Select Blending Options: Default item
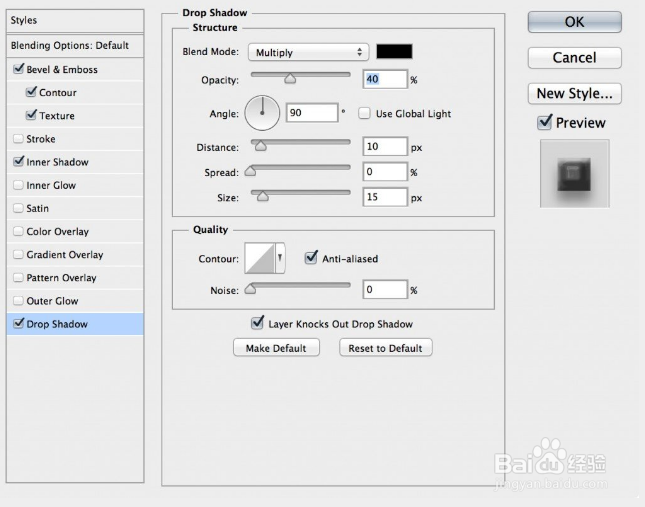 pyautogui.click(x=75, y=45)
